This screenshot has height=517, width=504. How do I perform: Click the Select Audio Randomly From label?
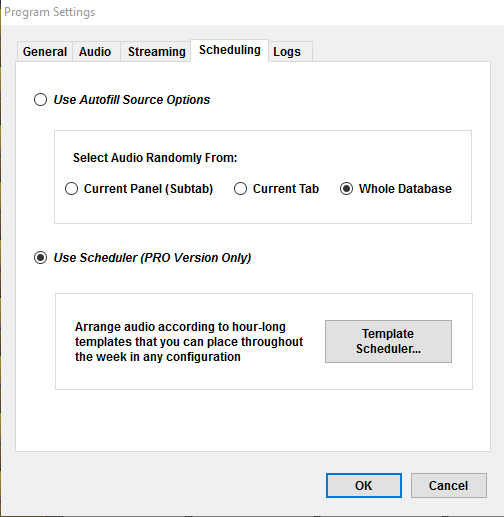(155, 158)
